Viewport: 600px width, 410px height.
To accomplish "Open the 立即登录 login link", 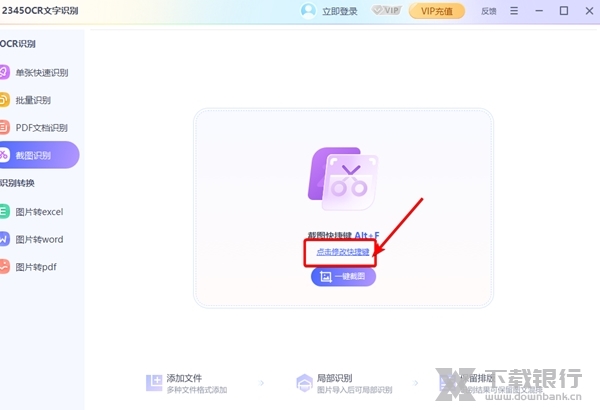I will [x=340, y=11].
